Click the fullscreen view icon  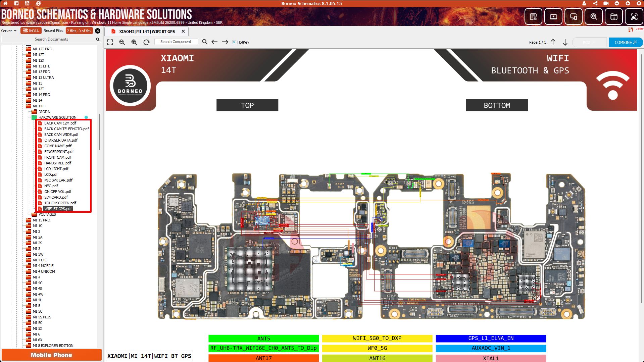[x=110, y=42]
